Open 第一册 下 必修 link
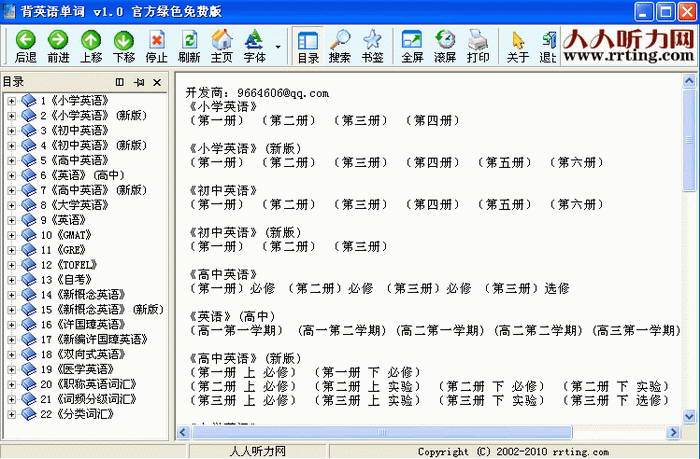This screenshot has height=459, width=700. (x=367, y=372)
